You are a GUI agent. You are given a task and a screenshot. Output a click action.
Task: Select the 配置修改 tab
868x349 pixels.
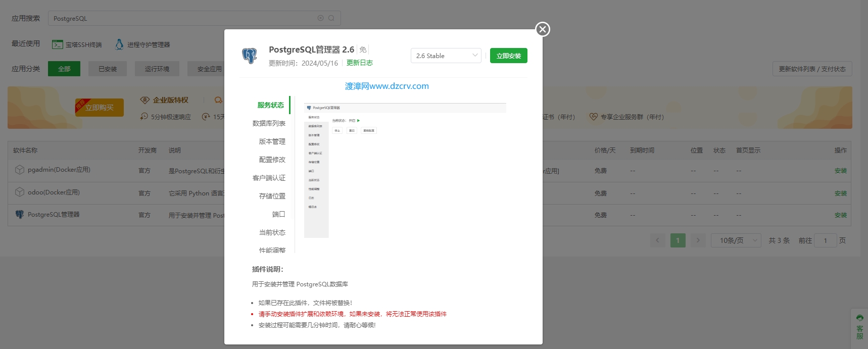click(272, 160)
